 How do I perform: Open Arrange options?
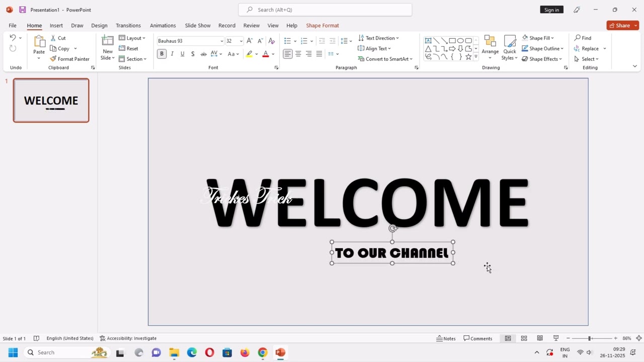[490, 48]
